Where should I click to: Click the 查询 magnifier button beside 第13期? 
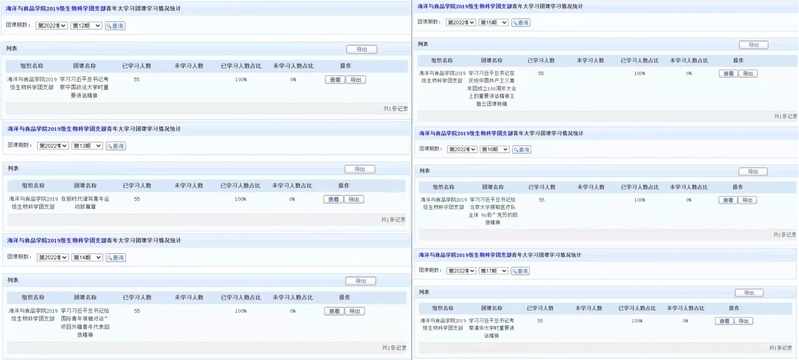(x=116, y=146)
